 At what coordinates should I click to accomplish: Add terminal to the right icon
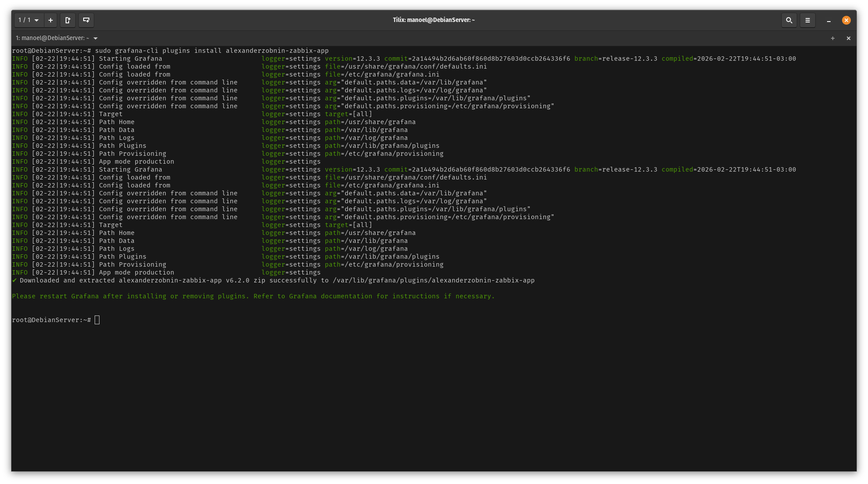[x=68, y=20]
